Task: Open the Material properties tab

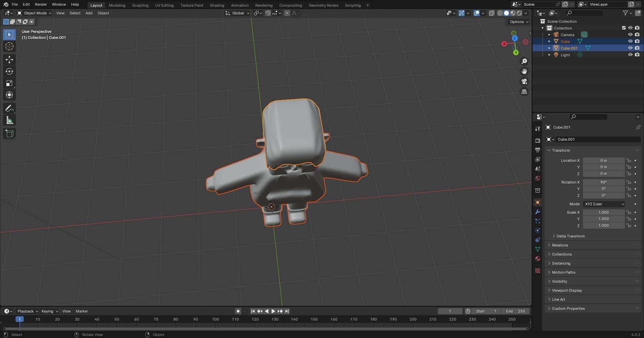Action: [x=537, y=259]
